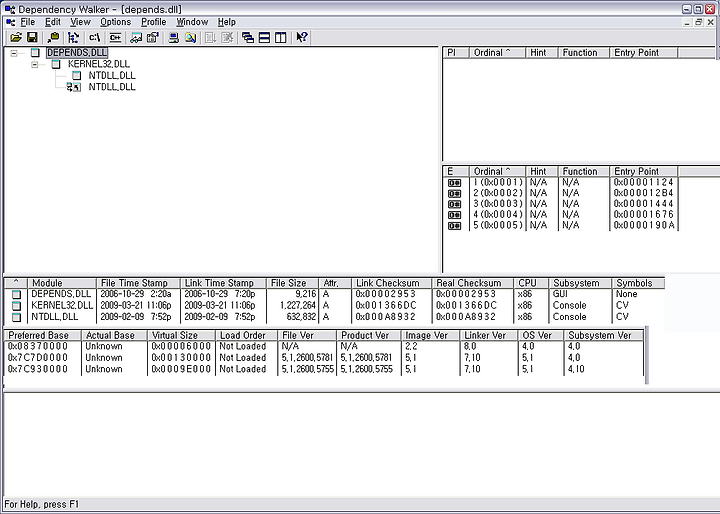Click the Open file toolbar icon
The width and height of the screenshot is (720, 514).
pyautogui.click(x=16, y=38)
